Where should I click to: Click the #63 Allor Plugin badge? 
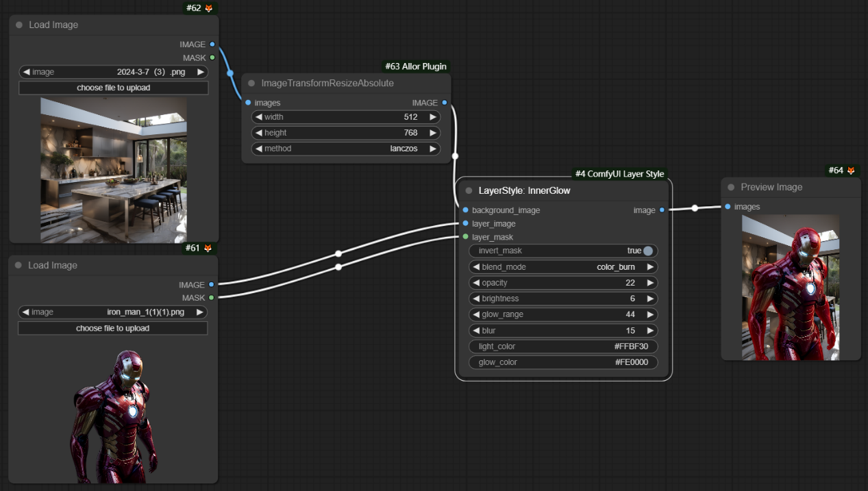(415, 66)
